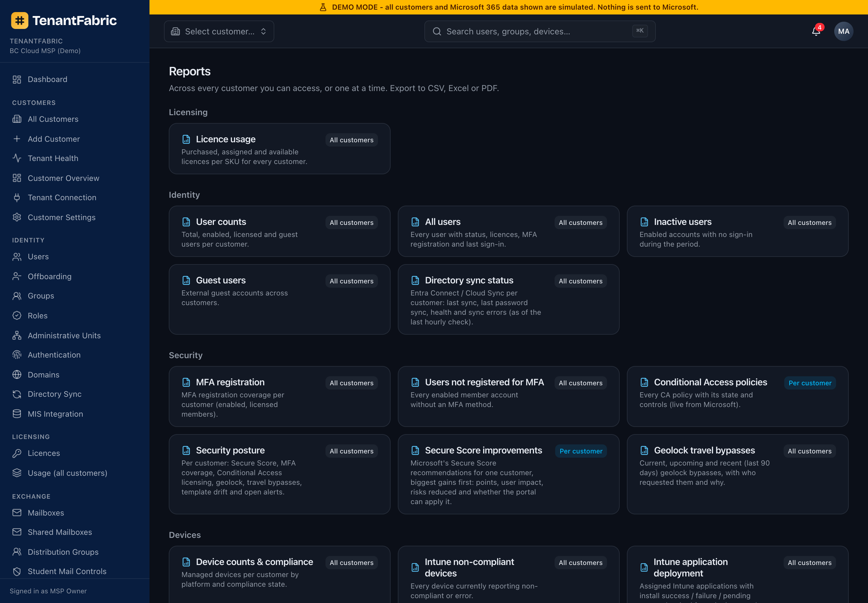Open the Select customer dropdown

(219, 31)
